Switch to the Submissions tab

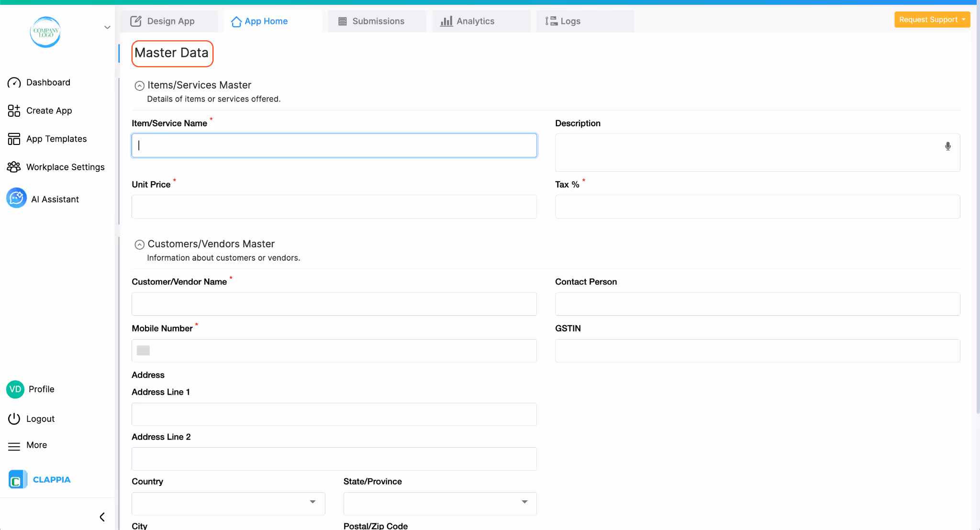coord(371,22)
